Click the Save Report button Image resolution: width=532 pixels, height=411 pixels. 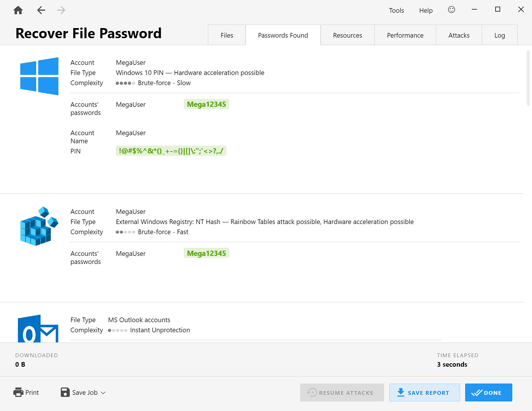point(424,392)
